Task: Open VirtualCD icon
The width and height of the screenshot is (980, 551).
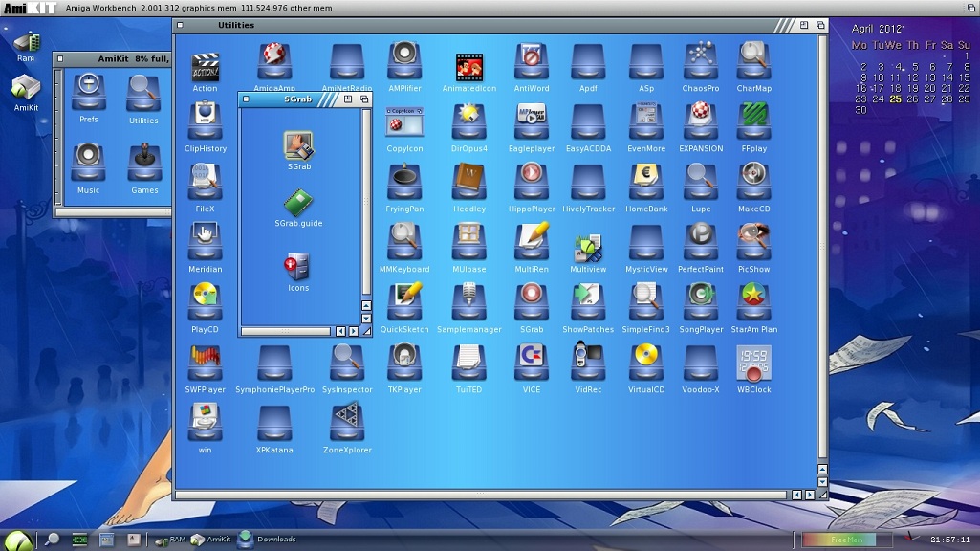Action: tap(646, 363)
